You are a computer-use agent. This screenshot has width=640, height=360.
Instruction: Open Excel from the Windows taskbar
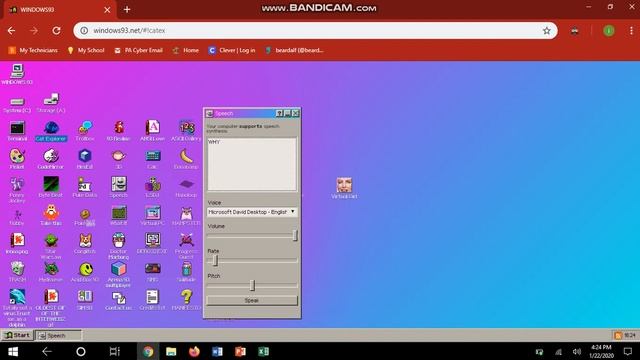point(263,351)
